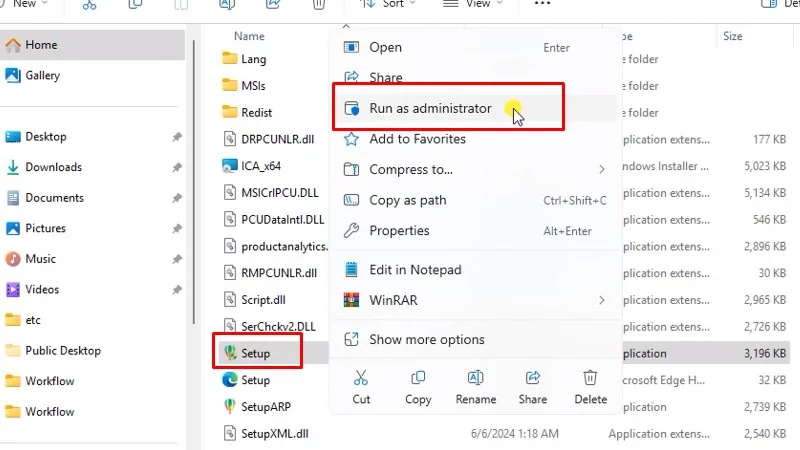Open Properties from context menu
800x450 pixels.
(x=399, y=230)
